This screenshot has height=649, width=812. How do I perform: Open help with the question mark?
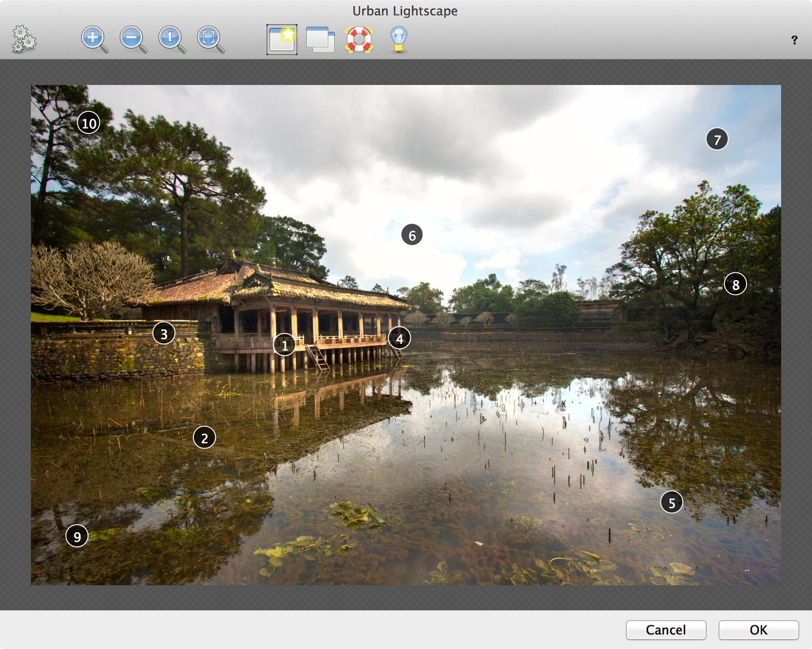pos(794,40)
